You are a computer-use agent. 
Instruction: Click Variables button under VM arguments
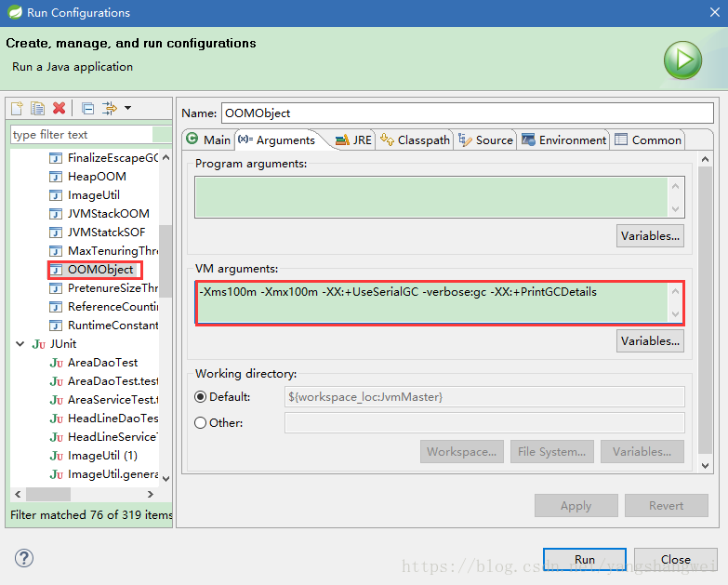(650, 341)
